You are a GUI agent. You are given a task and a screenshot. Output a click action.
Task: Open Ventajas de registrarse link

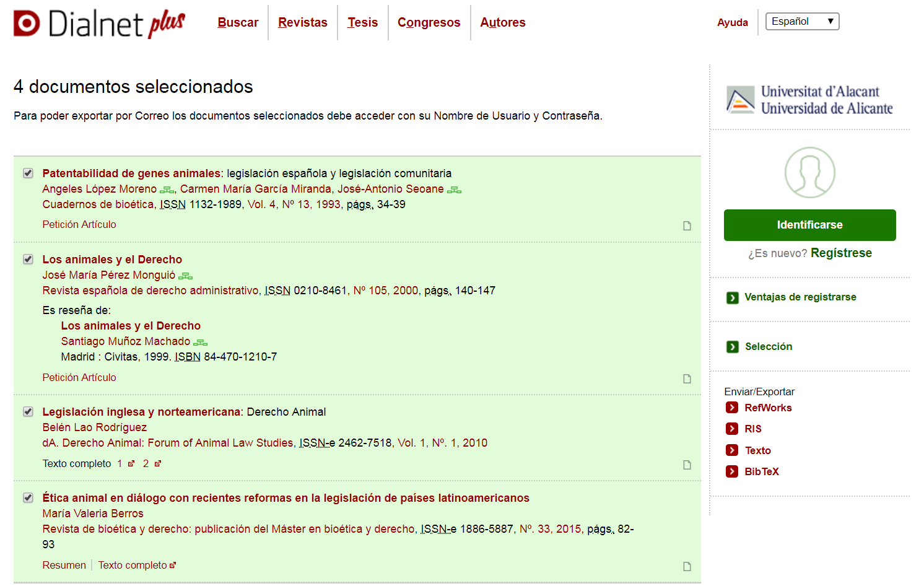pyautogui.click(x=800, y=297)
